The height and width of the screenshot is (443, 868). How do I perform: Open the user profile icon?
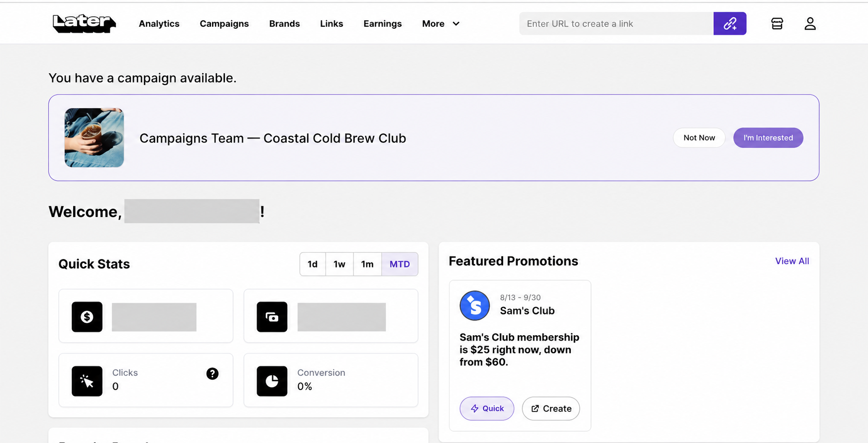point(810,23)
